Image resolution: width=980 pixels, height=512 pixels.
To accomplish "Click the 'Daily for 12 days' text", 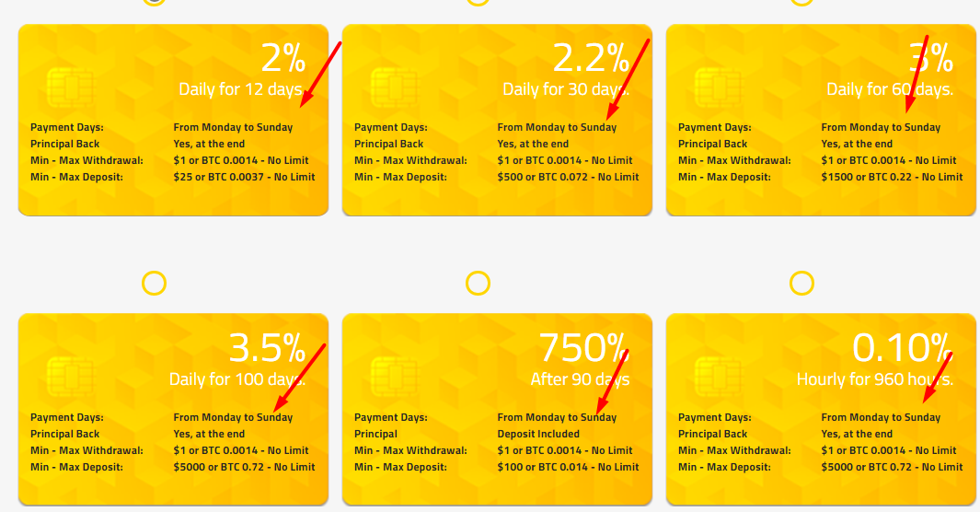I will coord(240,89).
